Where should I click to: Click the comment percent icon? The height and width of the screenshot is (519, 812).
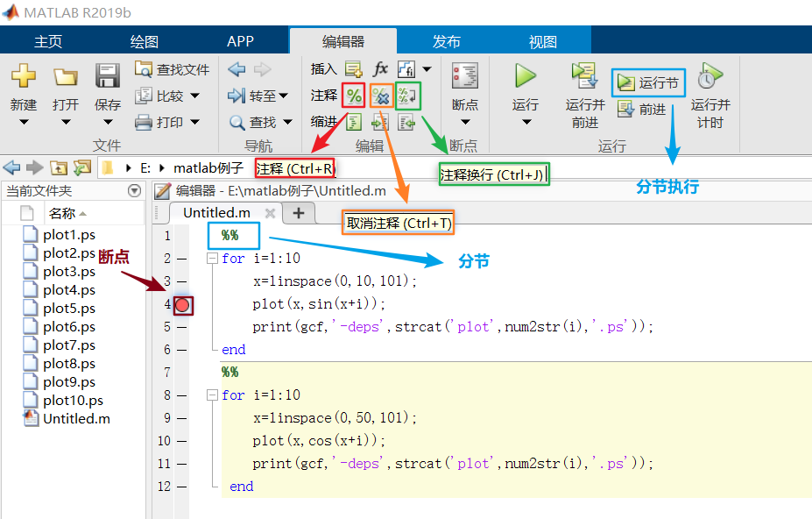(x=354, y=96)
